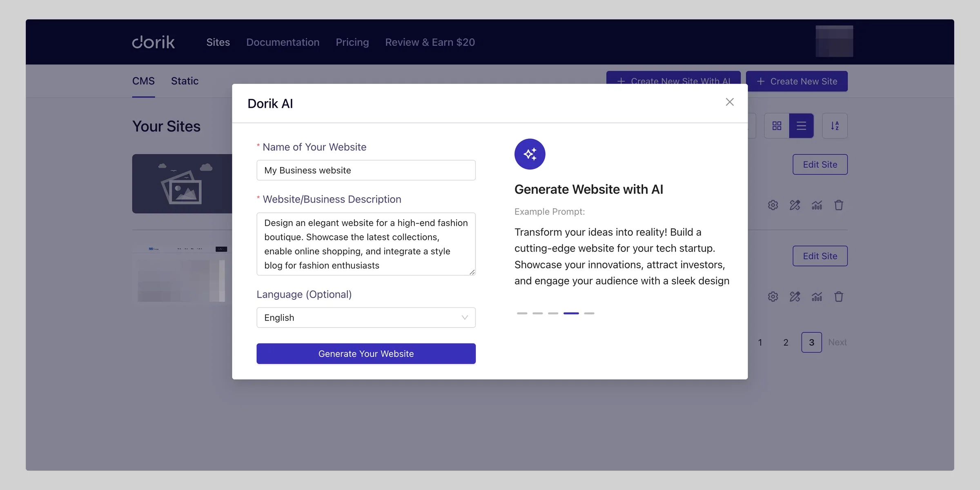Open Review & Earn $20 link
The width and height of the screenshot is (980, 490).
click(430, 42)
